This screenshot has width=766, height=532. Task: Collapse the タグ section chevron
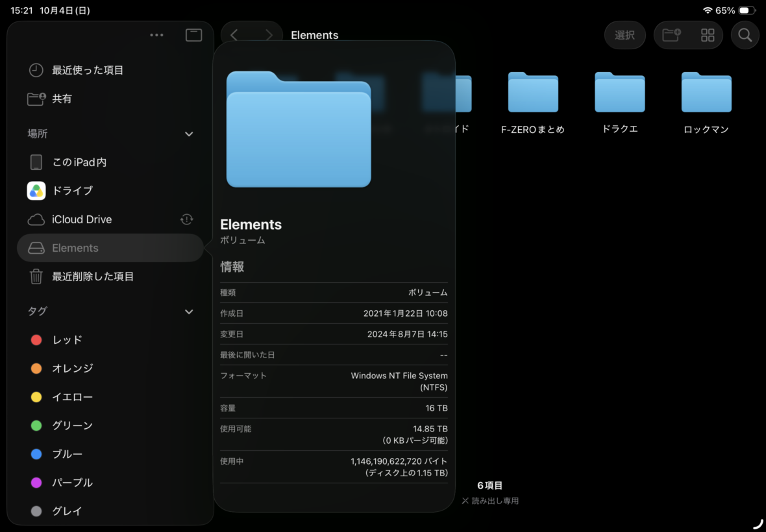(x=189, y=311)
